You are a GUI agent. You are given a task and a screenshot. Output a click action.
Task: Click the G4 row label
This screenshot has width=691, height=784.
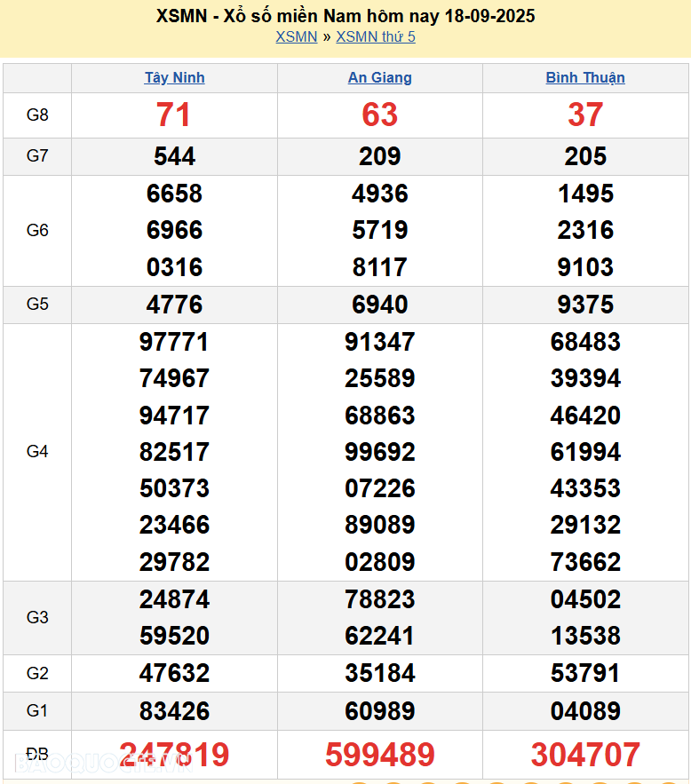[37, 452]
